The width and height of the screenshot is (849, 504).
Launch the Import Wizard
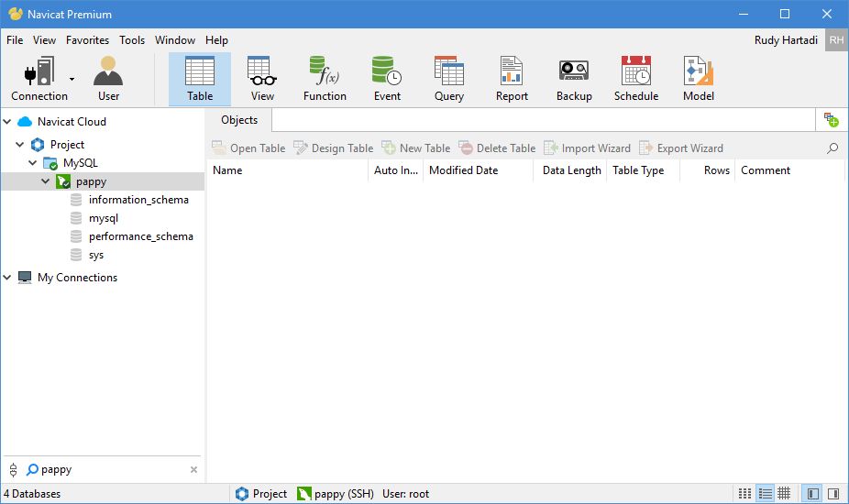[x=587, y=148]
